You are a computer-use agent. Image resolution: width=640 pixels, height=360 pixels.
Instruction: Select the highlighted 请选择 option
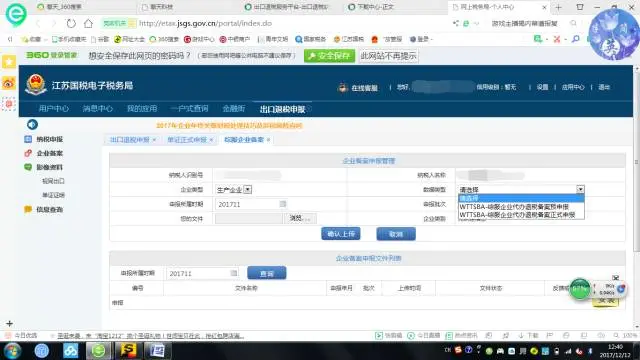(x=521, y=198)
